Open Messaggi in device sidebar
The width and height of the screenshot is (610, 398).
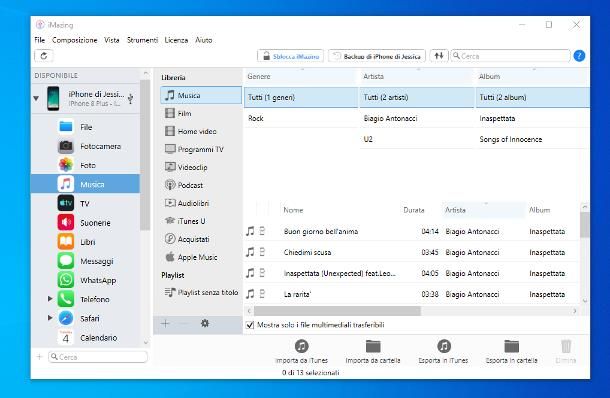[x=85, y=261]
